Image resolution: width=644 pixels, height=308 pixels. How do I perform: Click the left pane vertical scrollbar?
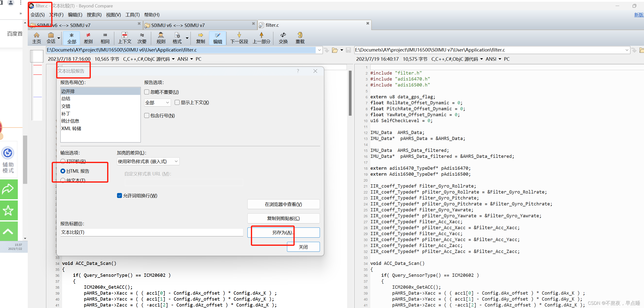pyautogui.click(x=350, y=93)
